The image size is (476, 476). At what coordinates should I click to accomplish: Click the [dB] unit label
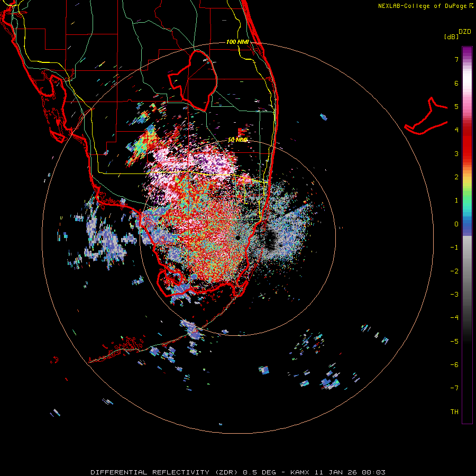click(452, 36)
